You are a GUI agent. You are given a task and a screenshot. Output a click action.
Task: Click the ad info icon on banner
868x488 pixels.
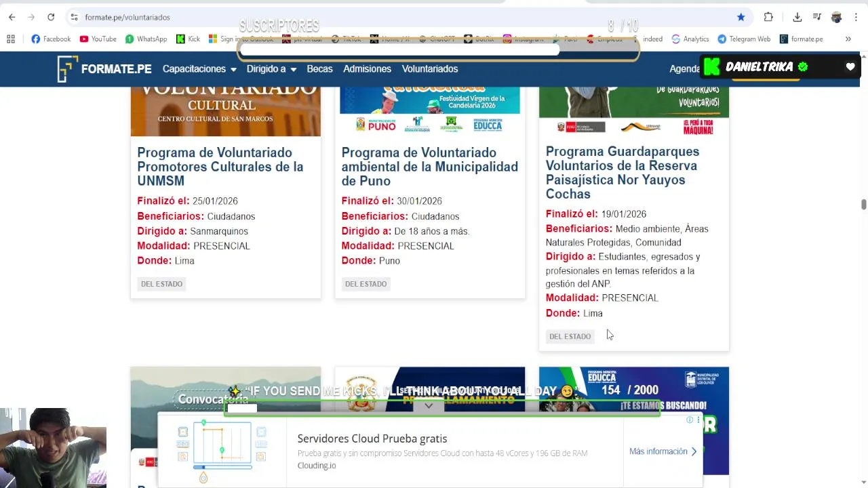(690, 420)
